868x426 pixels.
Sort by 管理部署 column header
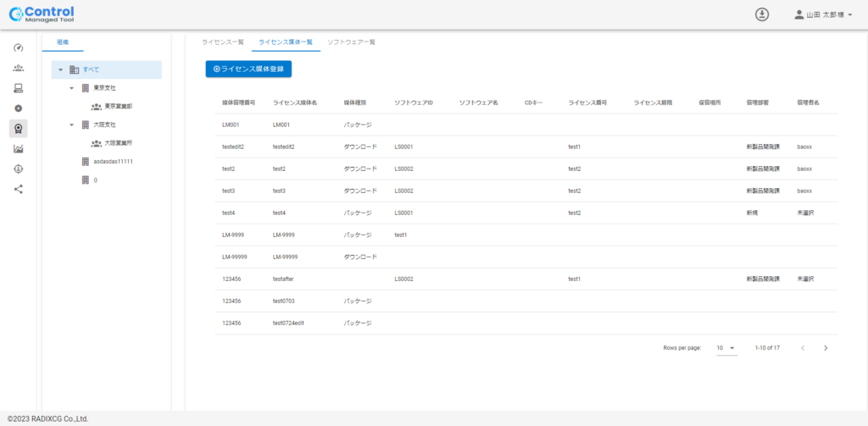coord(757,103)
